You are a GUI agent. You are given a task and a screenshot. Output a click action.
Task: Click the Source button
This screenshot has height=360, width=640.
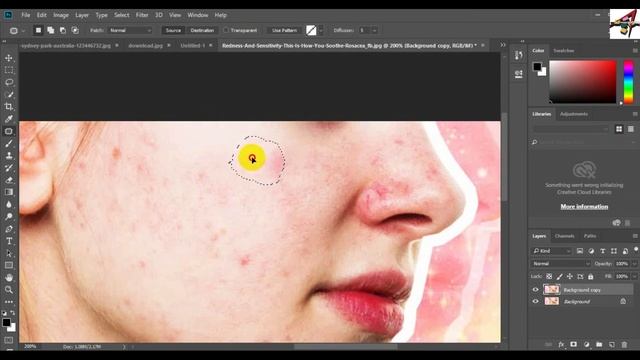click(173, 30)
